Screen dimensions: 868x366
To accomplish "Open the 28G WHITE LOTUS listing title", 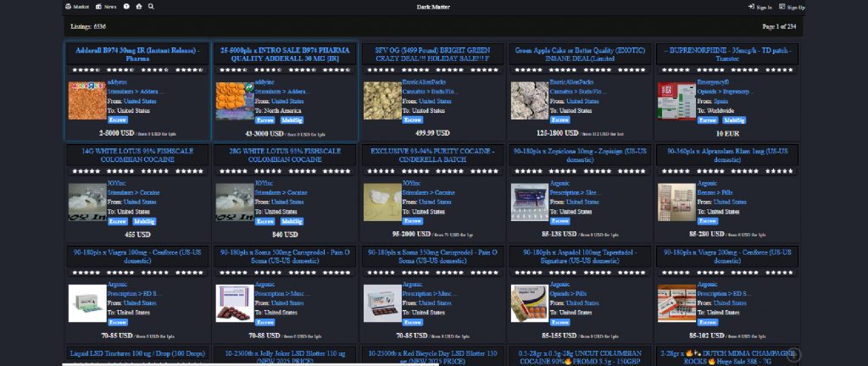I will (285, 155).
